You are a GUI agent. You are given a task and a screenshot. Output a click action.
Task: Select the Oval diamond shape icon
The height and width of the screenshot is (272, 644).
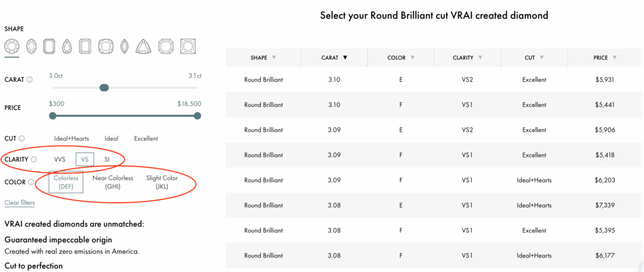point(31,45)
